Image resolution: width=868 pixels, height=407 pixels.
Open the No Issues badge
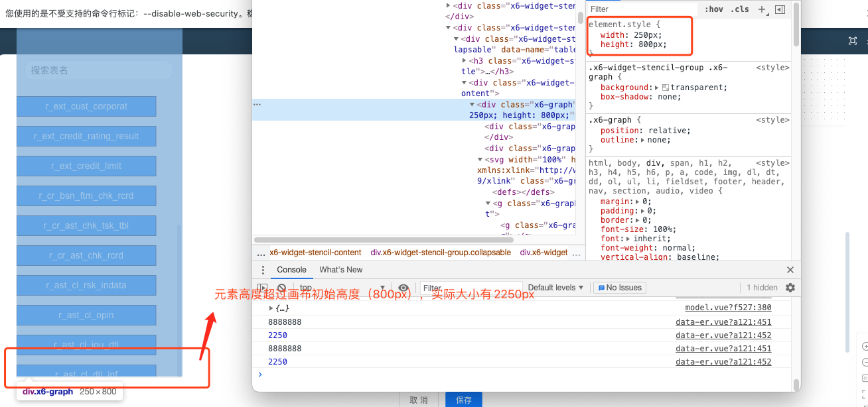619,288
